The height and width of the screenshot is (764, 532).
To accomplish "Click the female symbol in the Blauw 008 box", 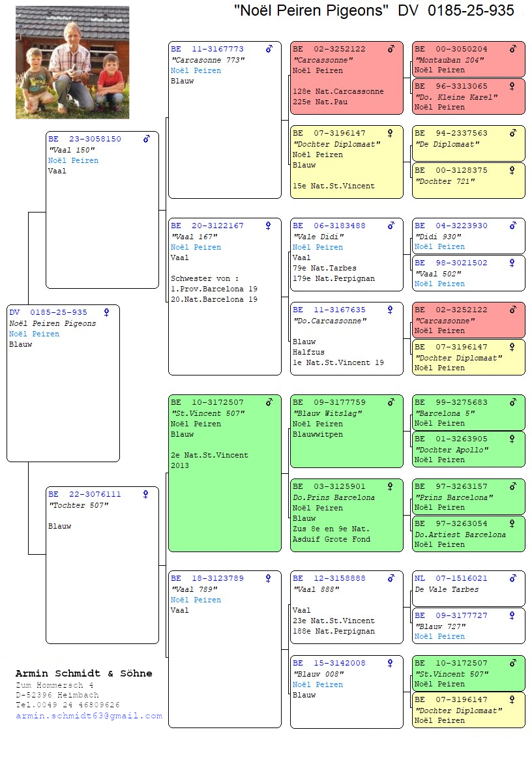I will pyautogui.click(x=391, y=663).
